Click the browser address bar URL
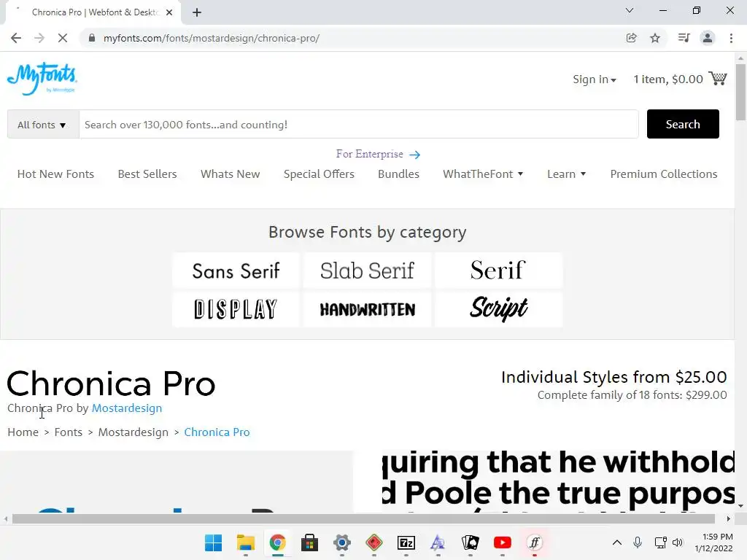The height and width of the screenshot is (560, 747). tap(212, 38)
